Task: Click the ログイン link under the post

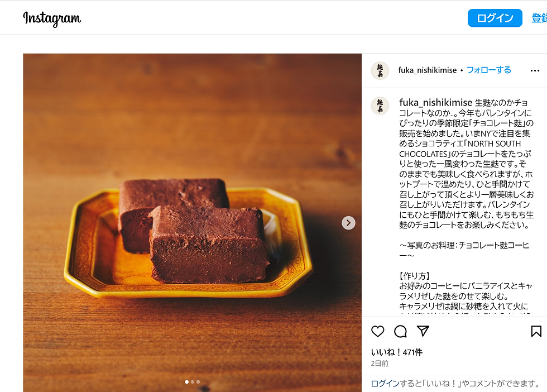Action: (x=385, y=384)
